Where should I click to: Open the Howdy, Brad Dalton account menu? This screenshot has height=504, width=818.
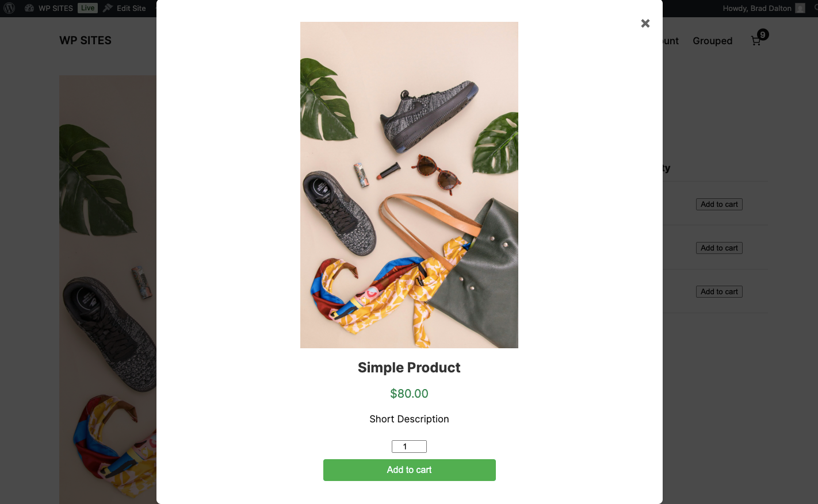(756, 8)
